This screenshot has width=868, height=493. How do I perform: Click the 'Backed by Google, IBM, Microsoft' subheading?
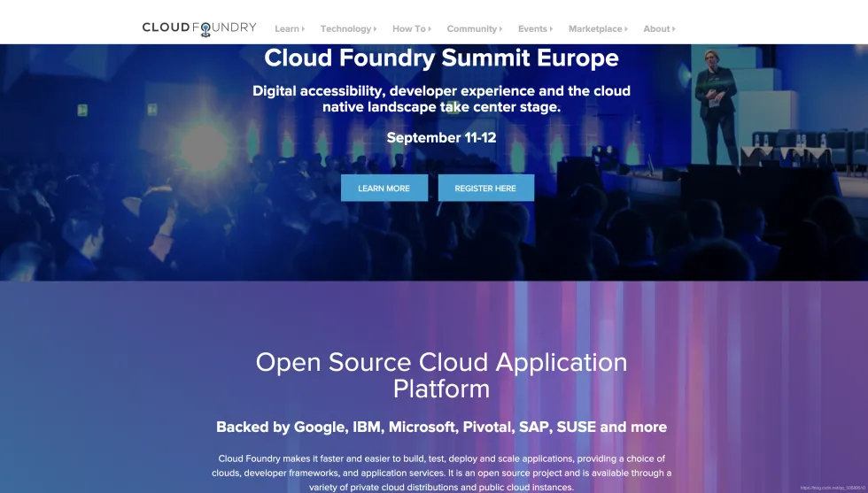441,428
